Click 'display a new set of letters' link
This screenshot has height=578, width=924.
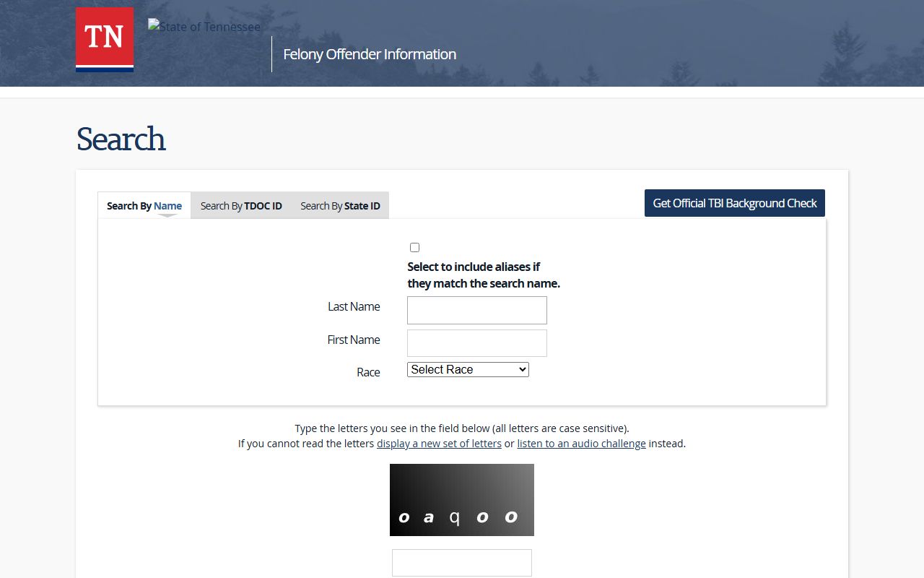click(439, 444)
